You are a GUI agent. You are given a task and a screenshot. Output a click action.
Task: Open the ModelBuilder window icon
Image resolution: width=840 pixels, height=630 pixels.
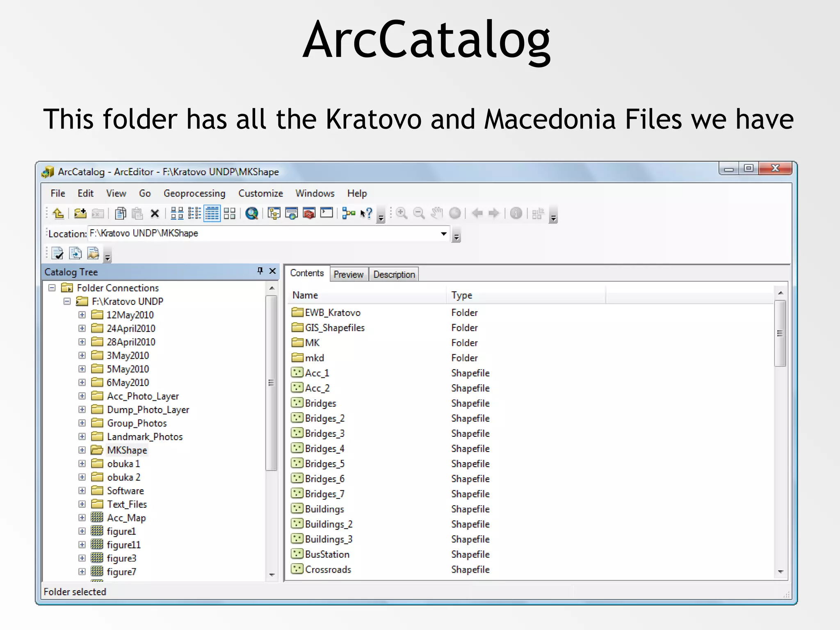coord(349,213)
